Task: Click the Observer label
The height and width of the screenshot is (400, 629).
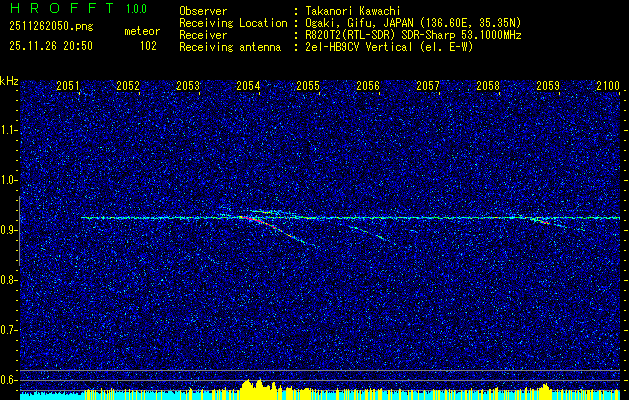Action: click(x=203, y=11)
